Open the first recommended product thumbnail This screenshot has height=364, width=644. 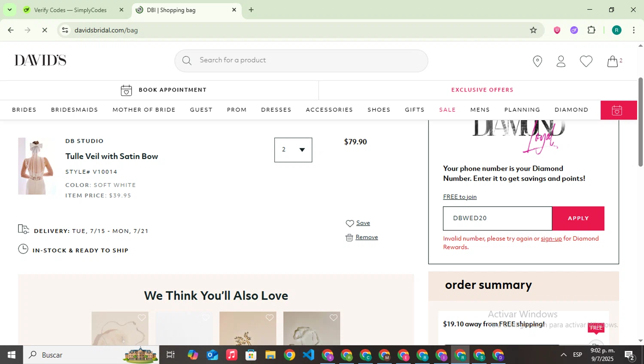point(120,328)
